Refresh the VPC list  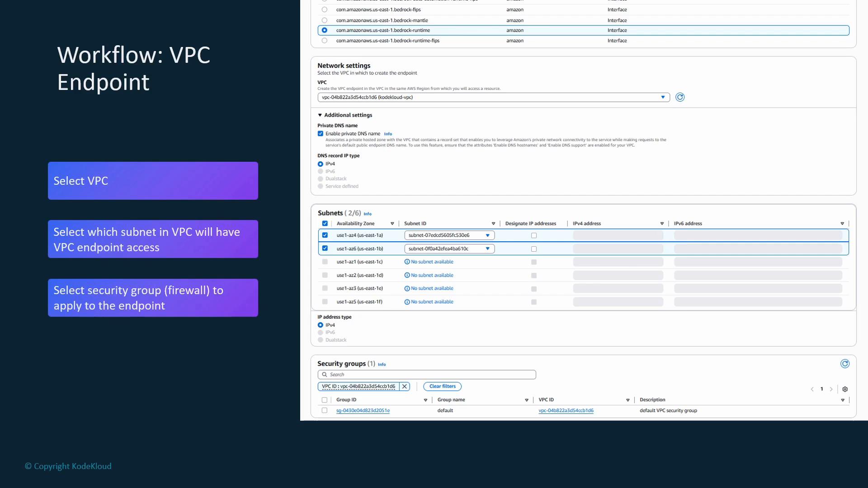click(x=680, y=97)
